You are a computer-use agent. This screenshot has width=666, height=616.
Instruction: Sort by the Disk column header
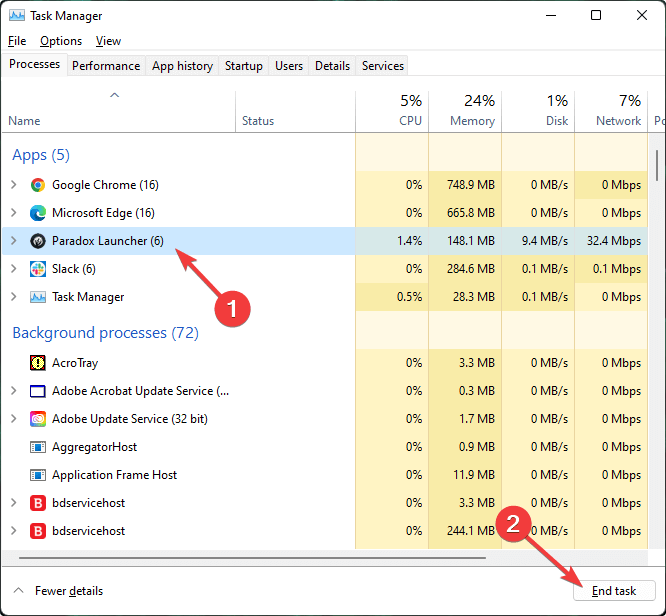click(x=538, y=111)
